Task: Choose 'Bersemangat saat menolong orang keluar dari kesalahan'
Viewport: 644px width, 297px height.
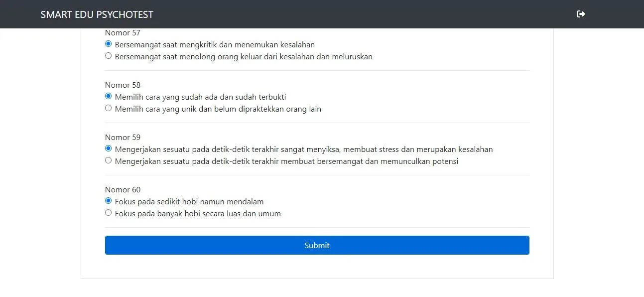Action: click(x=108, y=56)
